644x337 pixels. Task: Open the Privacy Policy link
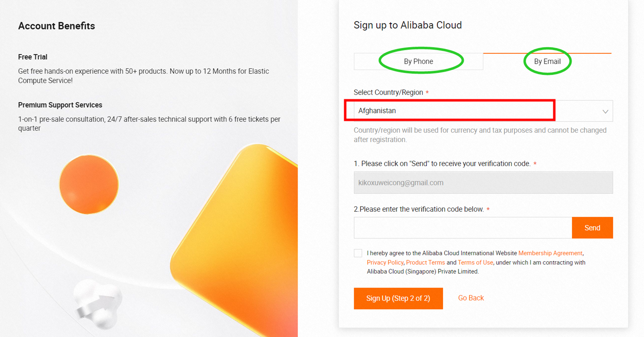tap(385, 262)
